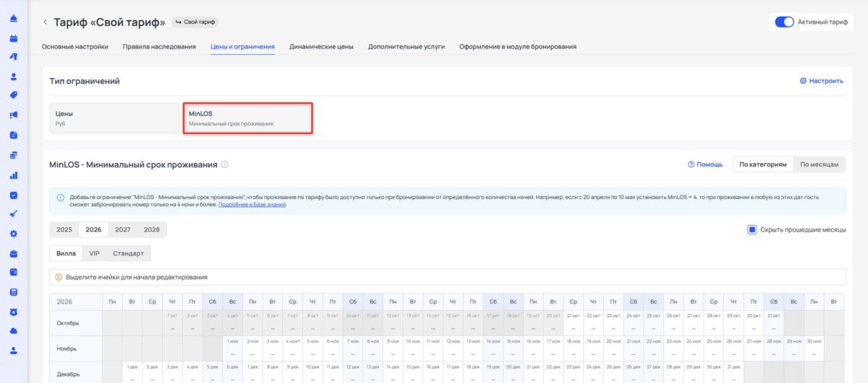Click the question mark icon beside Помощь
868x383 pixels.
692,164
